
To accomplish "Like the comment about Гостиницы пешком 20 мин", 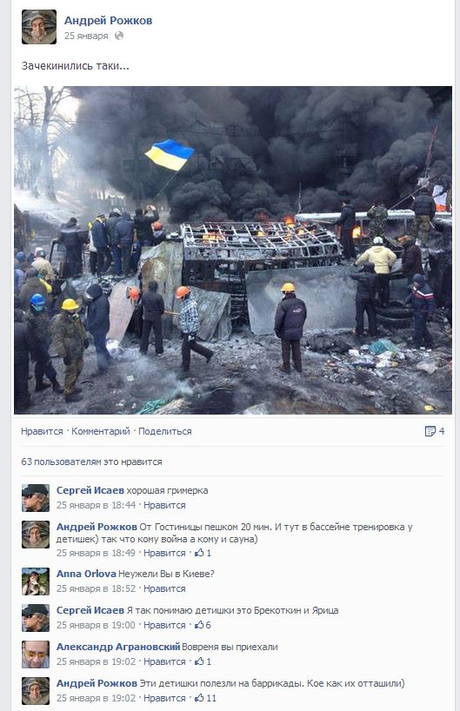I will [164, 553].
